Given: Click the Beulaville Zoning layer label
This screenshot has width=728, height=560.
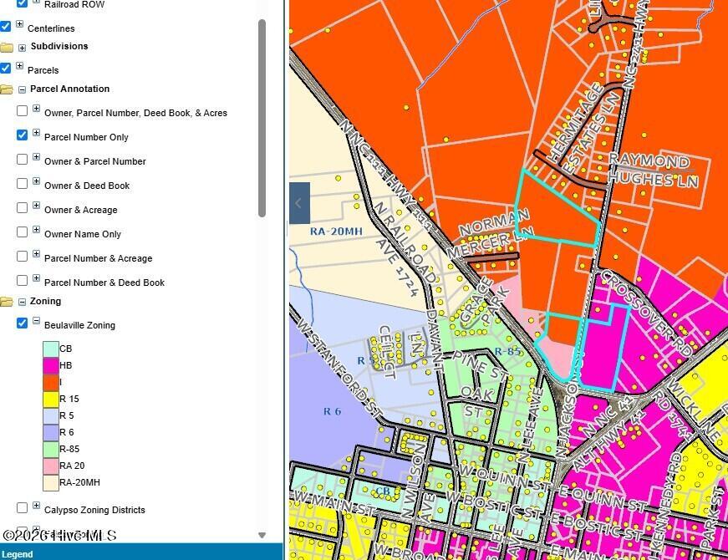Looking at the screenshot, I should (x=80, y=325).
